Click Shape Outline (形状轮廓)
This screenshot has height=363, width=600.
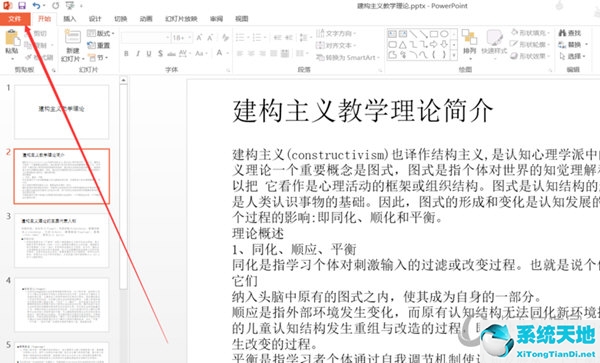click(530, 44)
